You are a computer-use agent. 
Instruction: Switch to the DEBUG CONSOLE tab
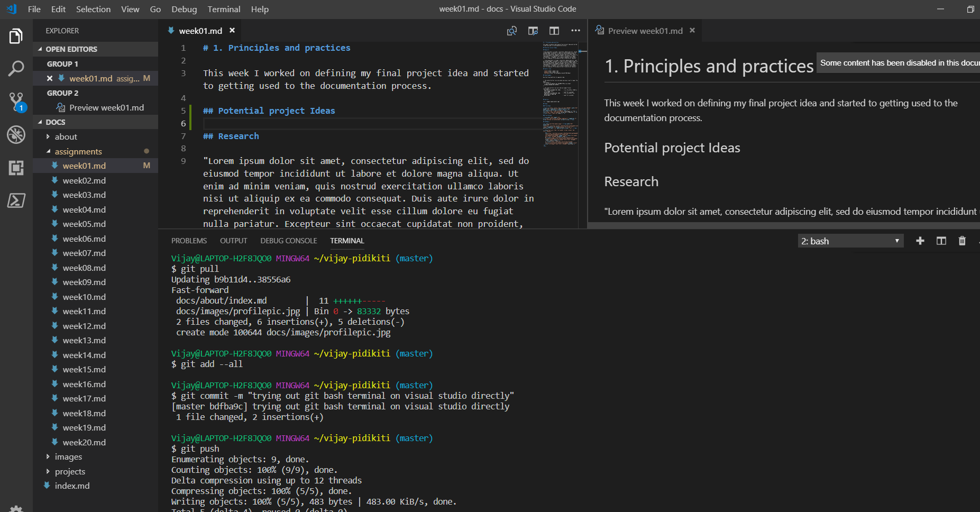288,241
